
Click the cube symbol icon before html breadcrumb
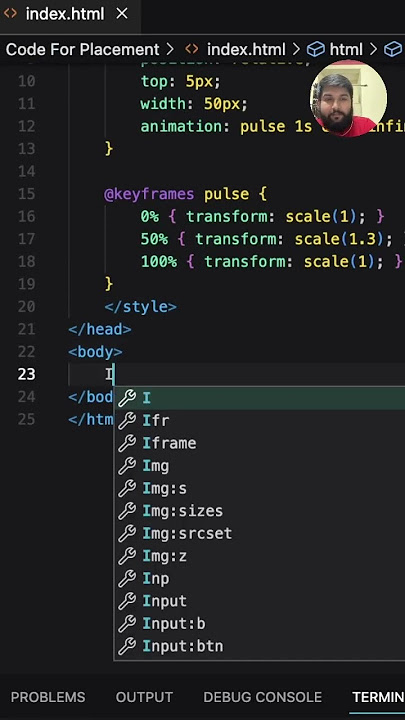pos(315,49)
